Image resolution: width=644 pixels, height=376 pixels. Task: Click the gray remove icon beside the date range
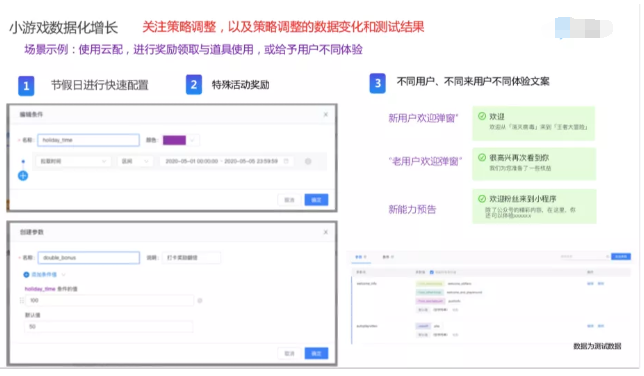(x=308, y=161)
